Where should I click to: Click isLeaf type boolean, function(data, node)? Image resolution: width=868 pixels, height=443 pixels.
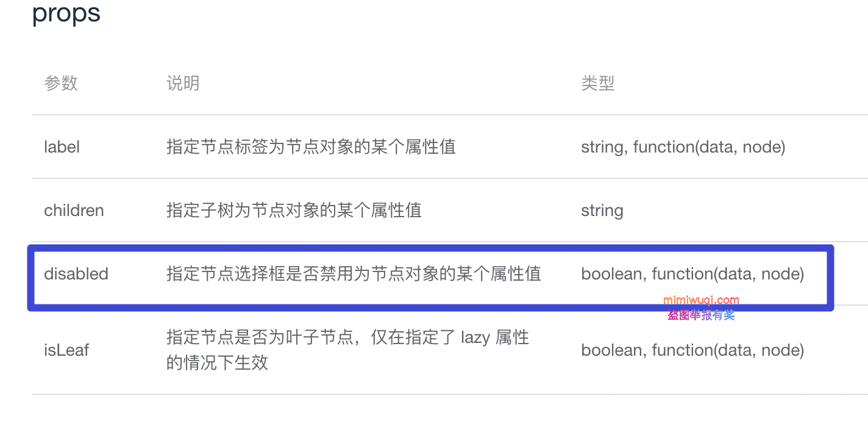(x=692, y=350)
